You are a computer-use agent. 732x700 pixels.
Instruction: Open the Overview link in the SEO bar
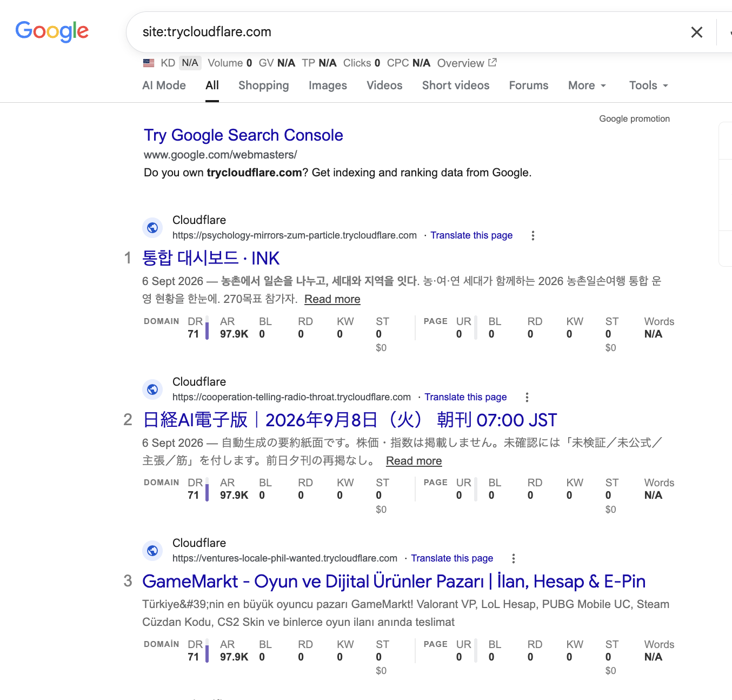click(461, 63)
